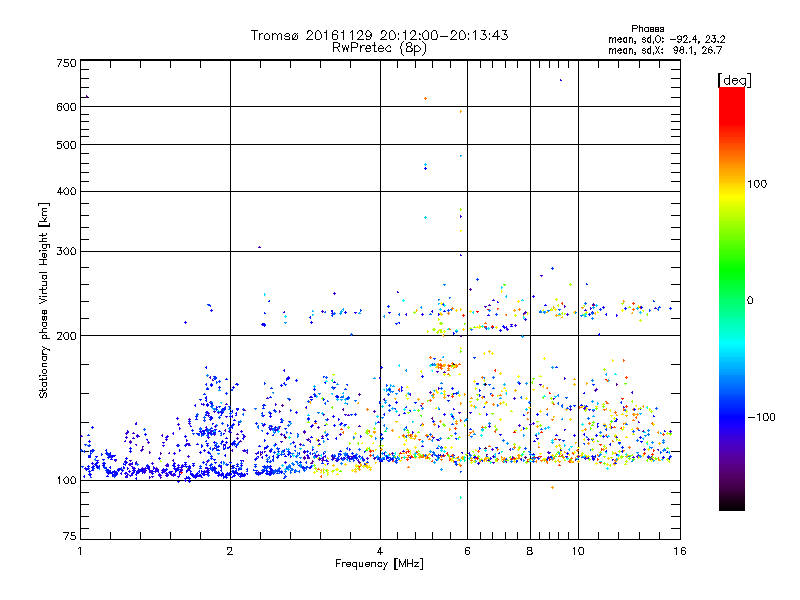
Task: Click the colorbar tick label '0'
Action: tap(750, 300)
